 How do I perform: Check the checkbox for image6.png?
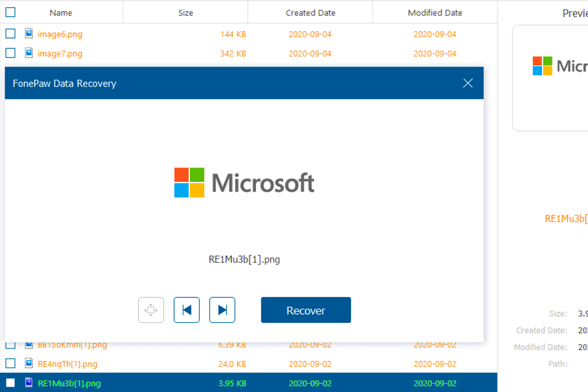click(x=10, y=34)
